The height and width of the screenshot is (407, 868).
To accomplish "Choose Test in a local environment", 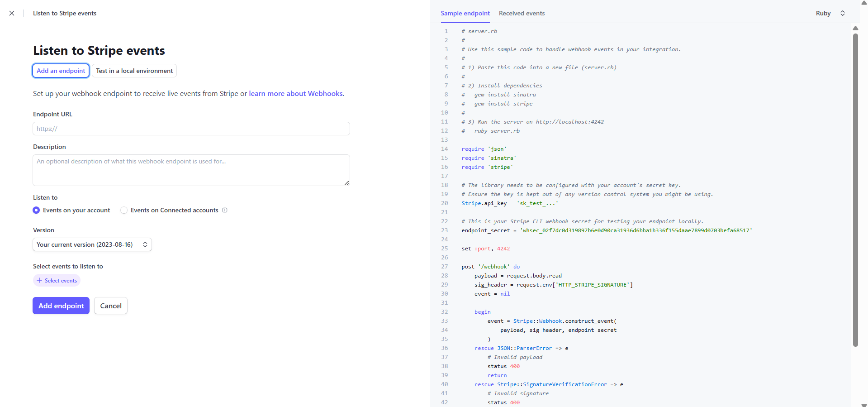I will coord(134,71).
